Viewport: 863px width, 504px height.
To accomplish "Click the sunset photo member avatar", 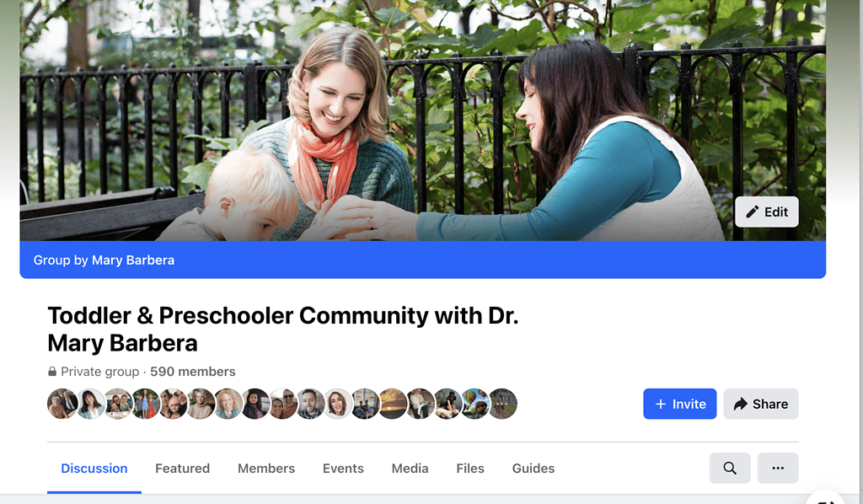I will click(x=393, y=404).
